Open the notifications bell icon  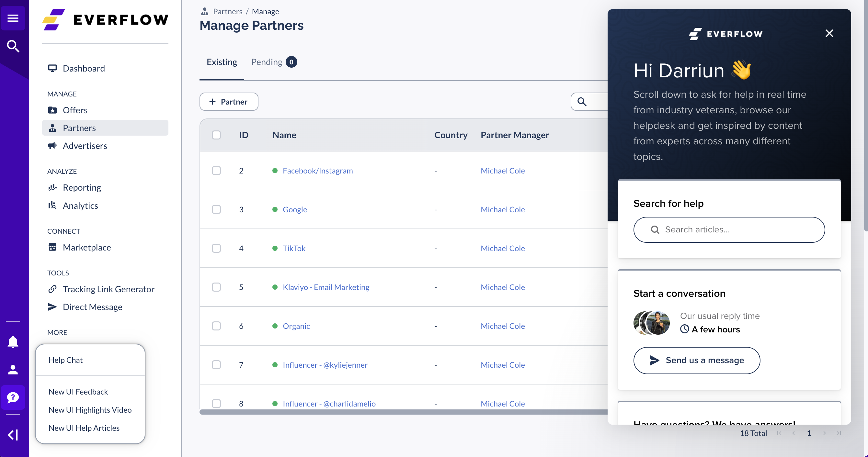pos(13,342)
